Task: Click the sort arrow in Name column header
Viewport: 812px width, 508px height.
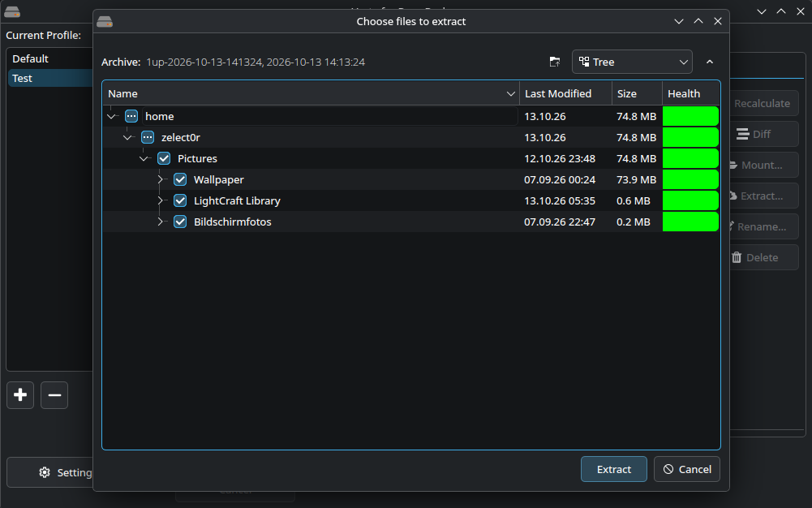Action: coord(510,94)
